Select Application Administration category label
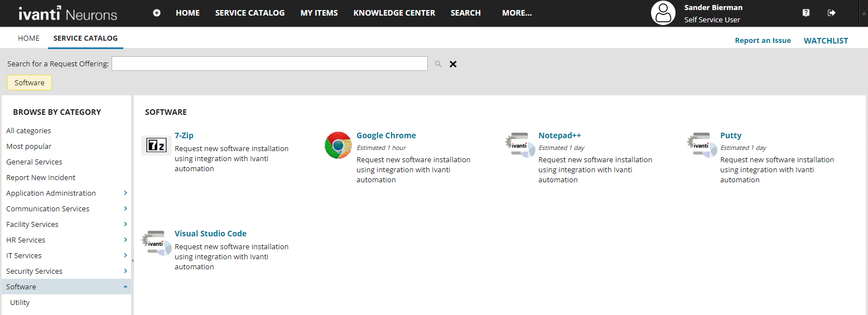Image resolution: width=868 pixels, height=315 pixels. tap(51, 193)
